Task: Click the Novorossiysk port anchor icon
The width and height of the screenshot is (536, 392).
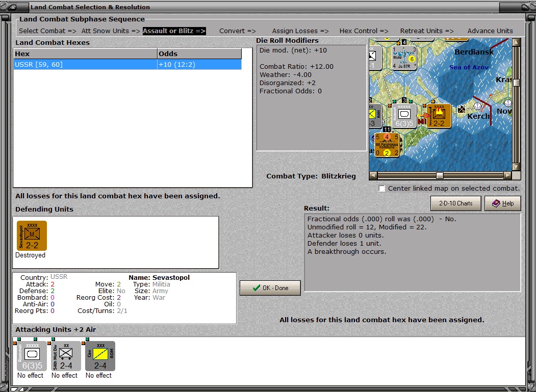Action: (508, 103)
